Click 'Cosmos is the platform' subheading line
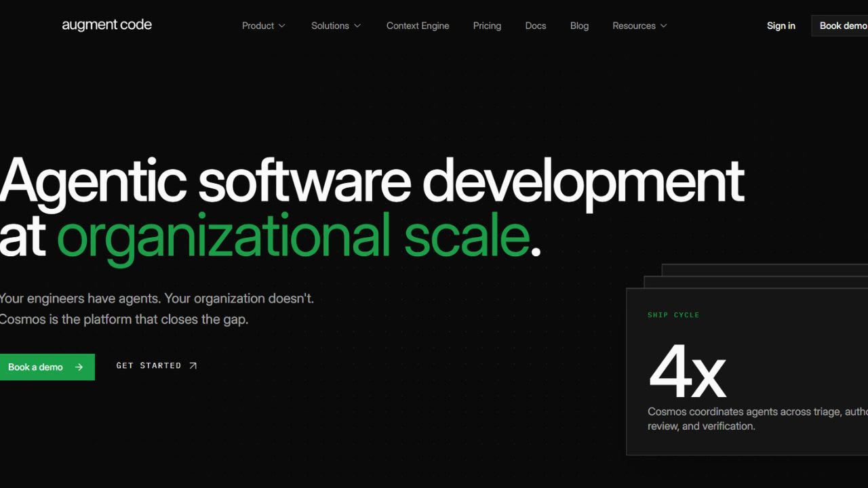This screenshot has height=488, width=868. [124, 319]
